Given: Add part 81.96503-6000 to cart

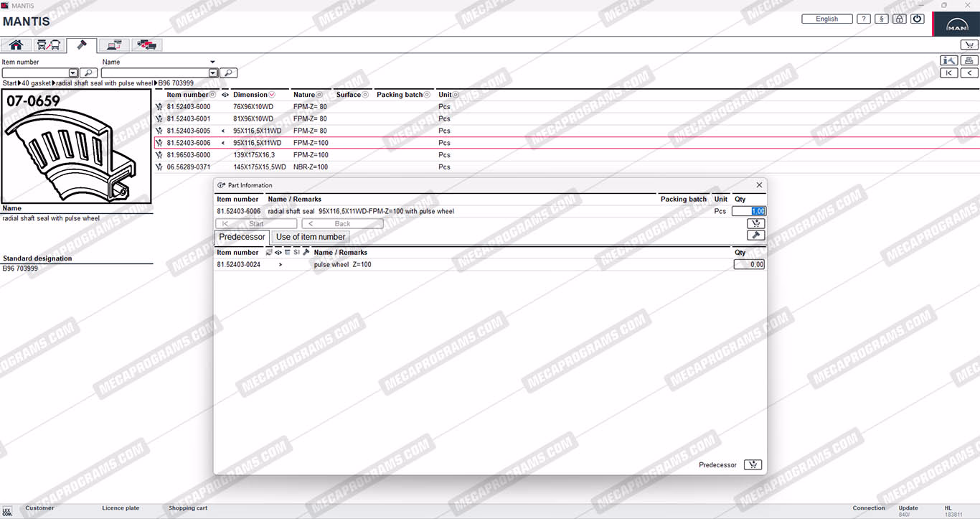Looking at the screenshot, I should (159, 155).
